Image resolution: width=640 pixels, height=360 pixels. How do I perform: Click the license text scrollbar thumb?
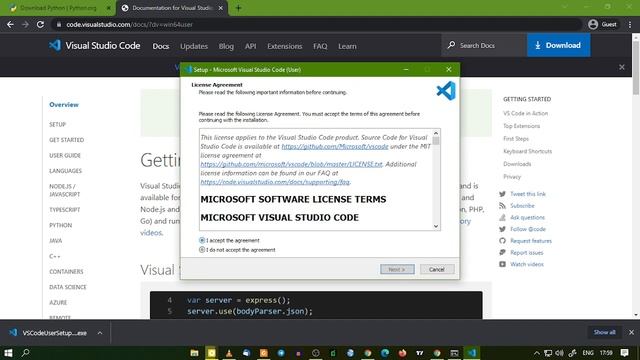(436, 141)
